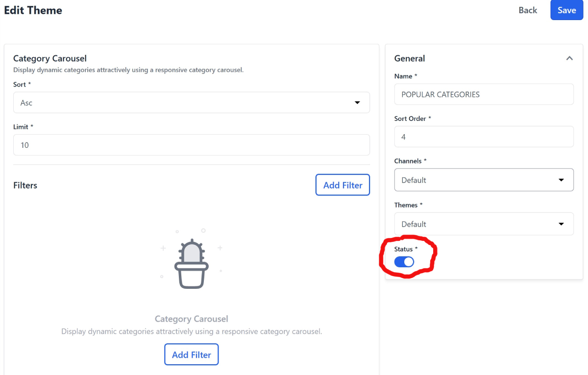The height and width of the screenshot is (375, 588).
Task: Focus the Limit input field
Action: pyautogui.click(x=191, y=145)
